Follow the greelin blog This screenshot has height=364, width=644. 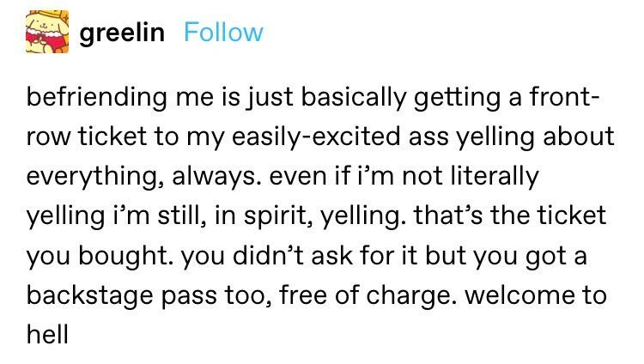click(x=223, y=33)
